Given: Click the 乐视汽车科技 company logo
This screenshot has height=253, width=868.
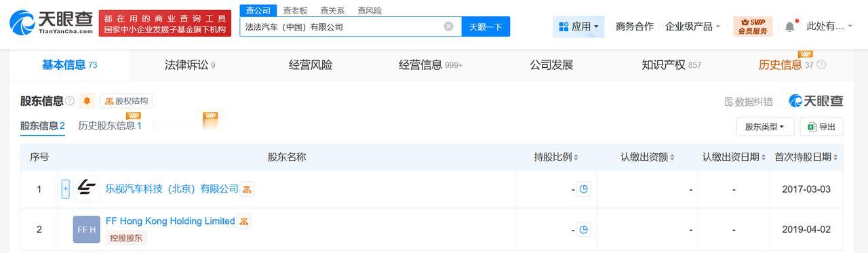Looking at the screenshot, I should coord(86,189).
